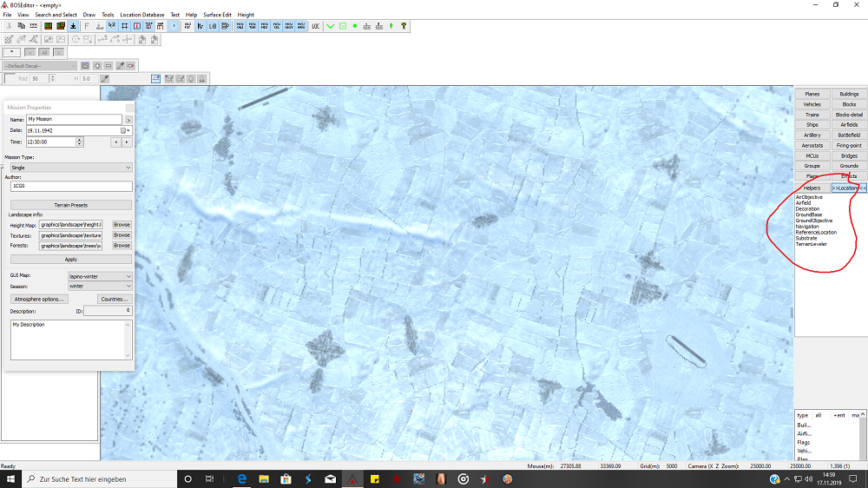
Task: Click the Cut scissors icon in toolbar
Action: coord(9,26)
